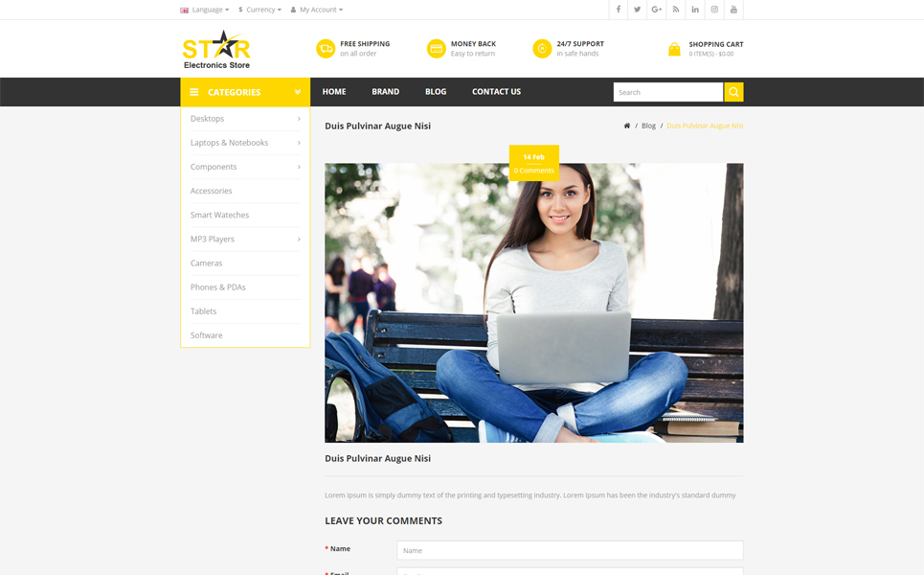Click the Star Electronics Store logo
Screen dimensions: 924x575
[x=216, y=50]
